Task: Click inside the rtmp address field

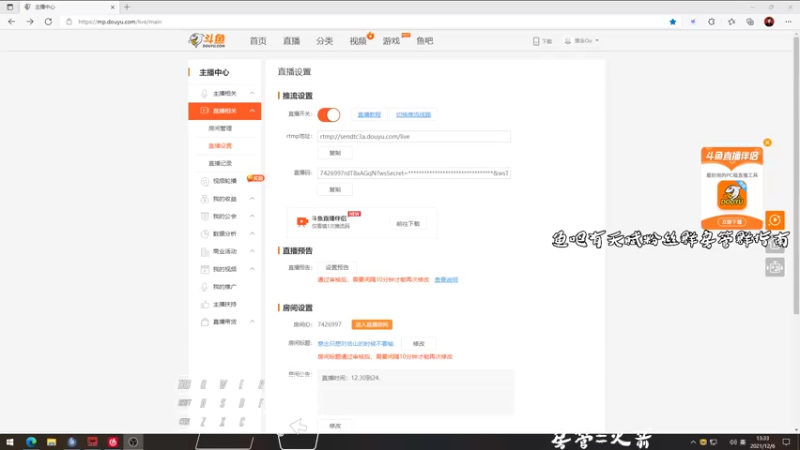Action: point(414,136)
